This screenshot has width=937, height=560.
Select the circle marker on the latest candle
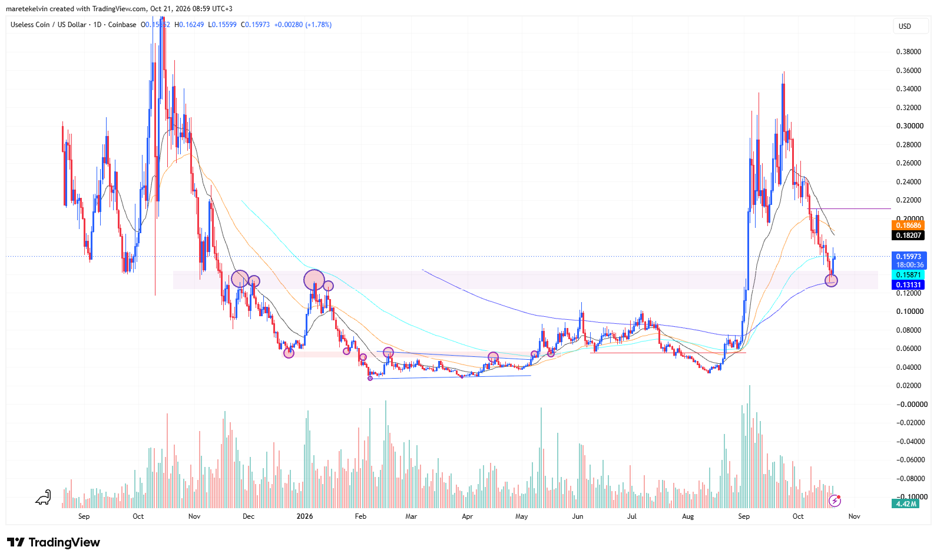pyautogui.click(x=831, y=280)
